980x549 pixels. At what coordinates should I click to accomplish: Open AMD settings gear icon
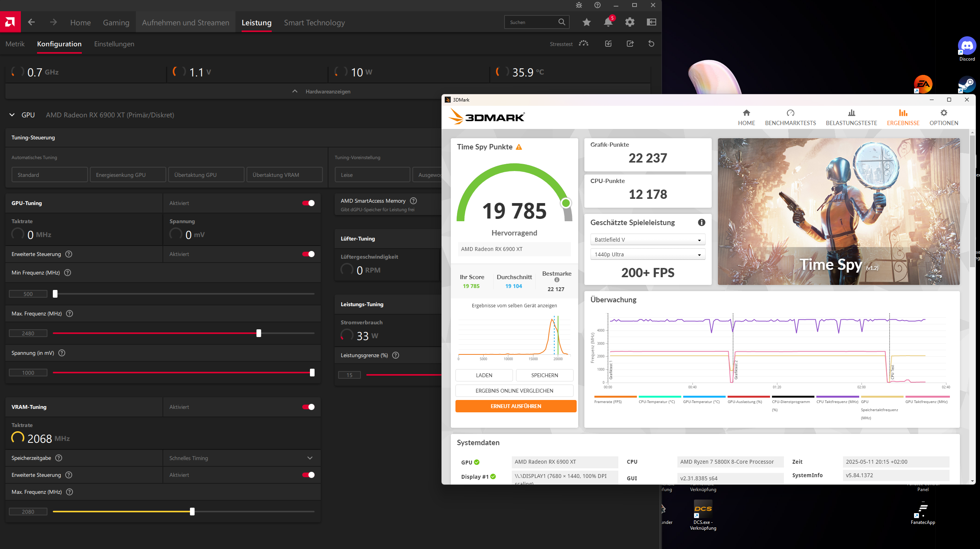630,22
